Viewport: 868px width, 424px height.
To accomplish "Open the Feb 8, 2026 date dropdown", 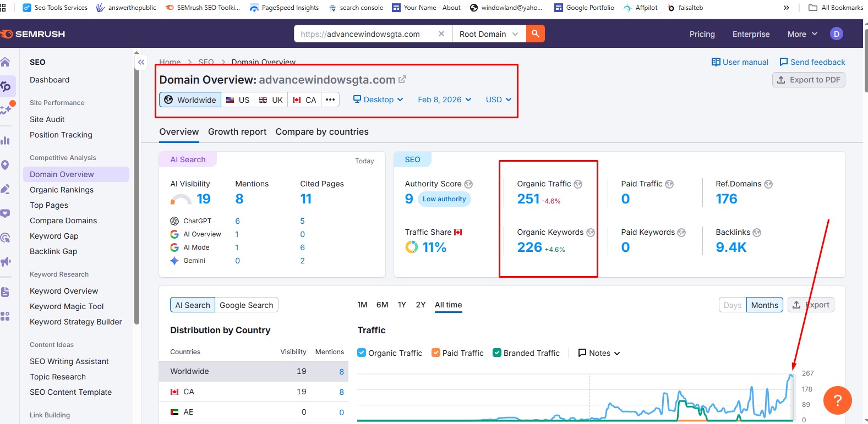I will coord(445,100).
